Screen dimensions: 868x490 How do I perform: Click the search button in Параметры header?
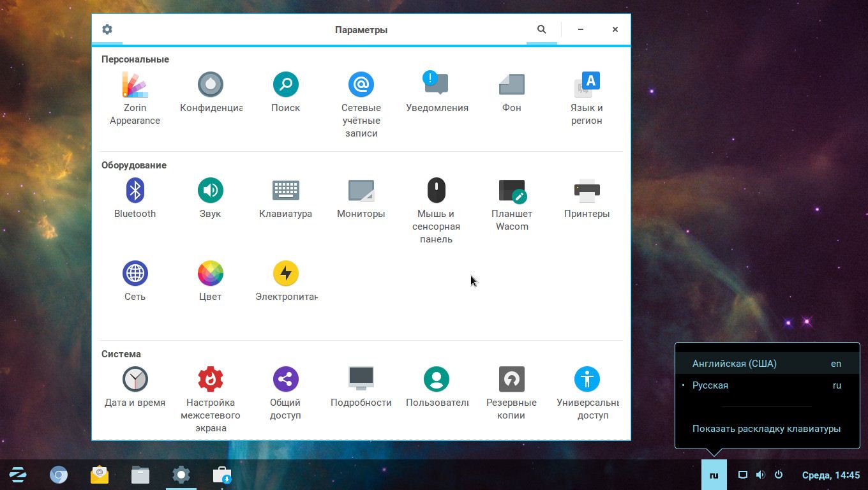[541, 29]
